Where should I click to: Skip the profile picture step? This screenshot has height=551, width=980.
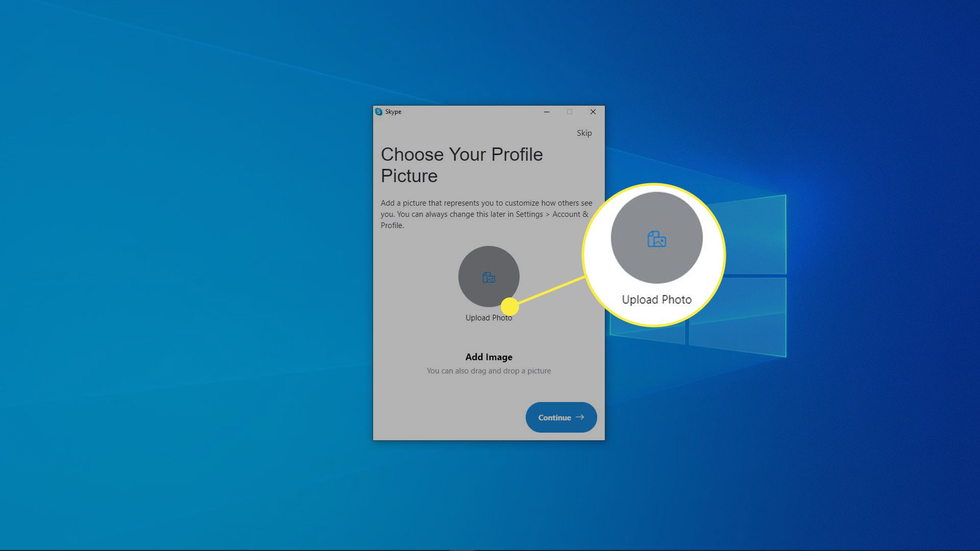coord(584,133)
